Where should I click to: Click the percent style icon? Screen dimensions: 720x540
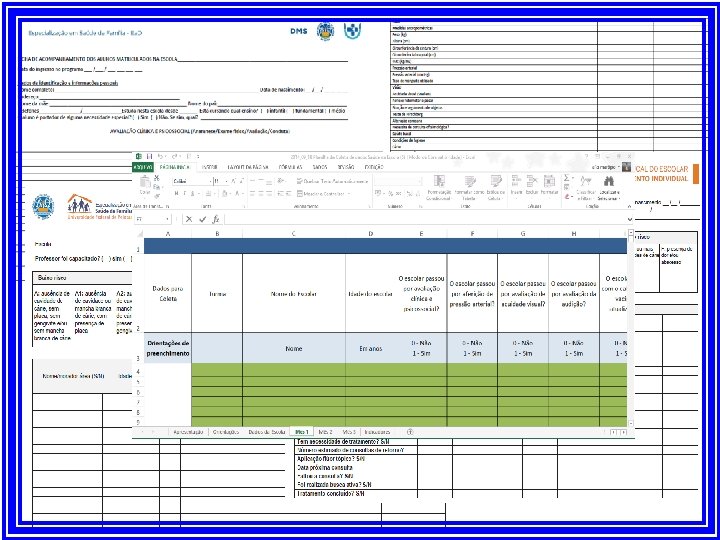[390, 193]
